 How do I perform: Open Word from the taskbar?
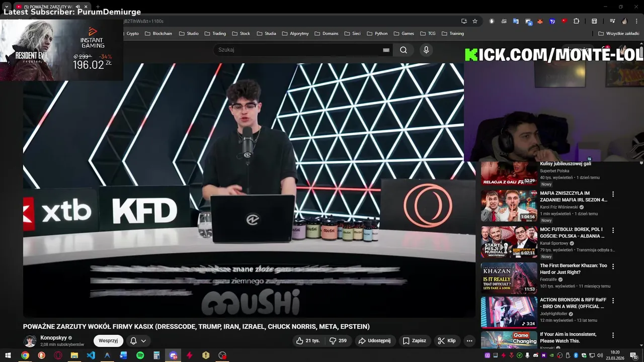click(123, 355)
